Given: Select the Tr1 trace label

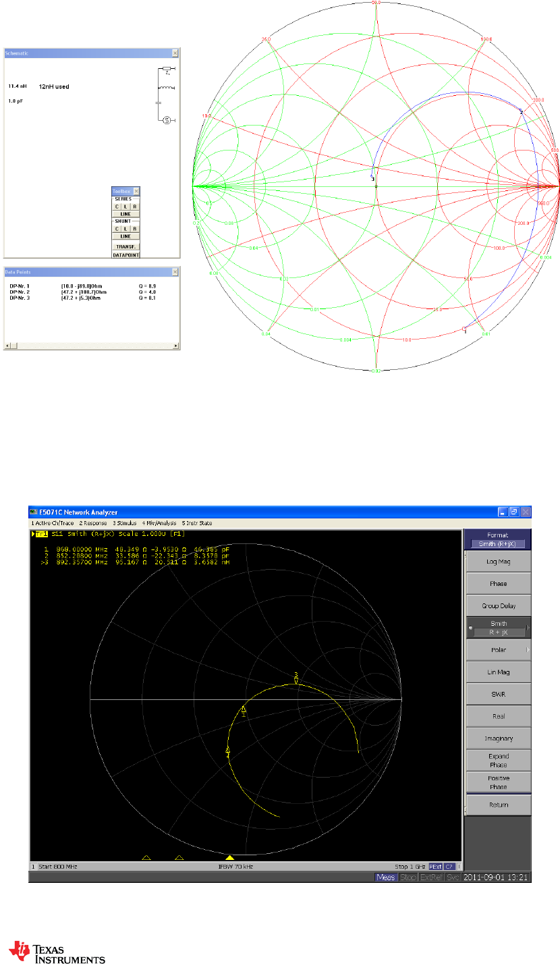Looking at the screenshot, I should (x=42, y=534).
